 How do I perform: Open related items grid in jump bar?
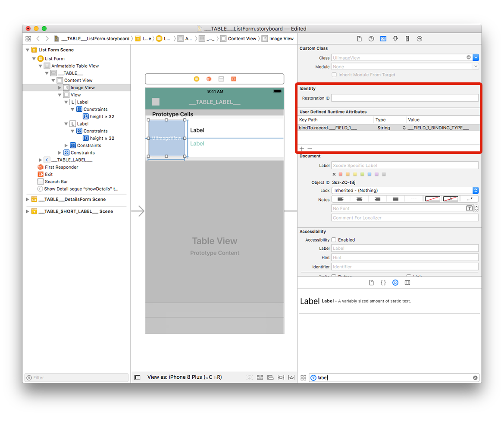click(x=28, y=38)
